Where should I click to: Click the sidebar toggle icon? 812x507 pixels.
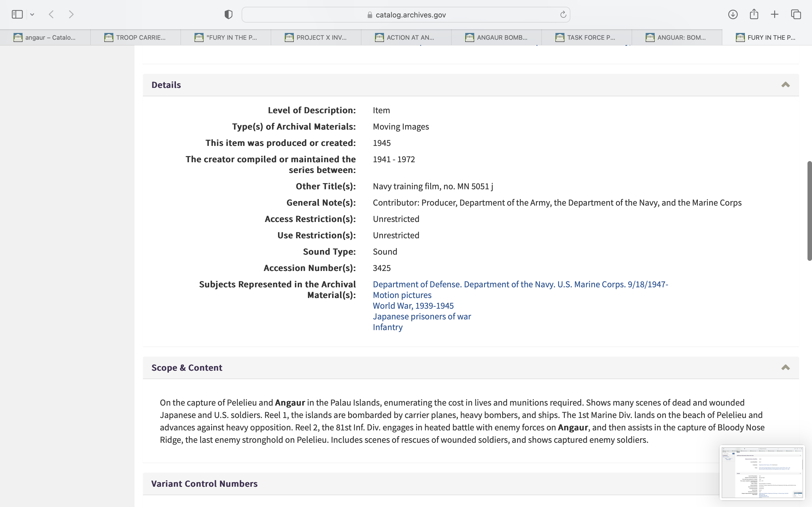tap(17, 14)
